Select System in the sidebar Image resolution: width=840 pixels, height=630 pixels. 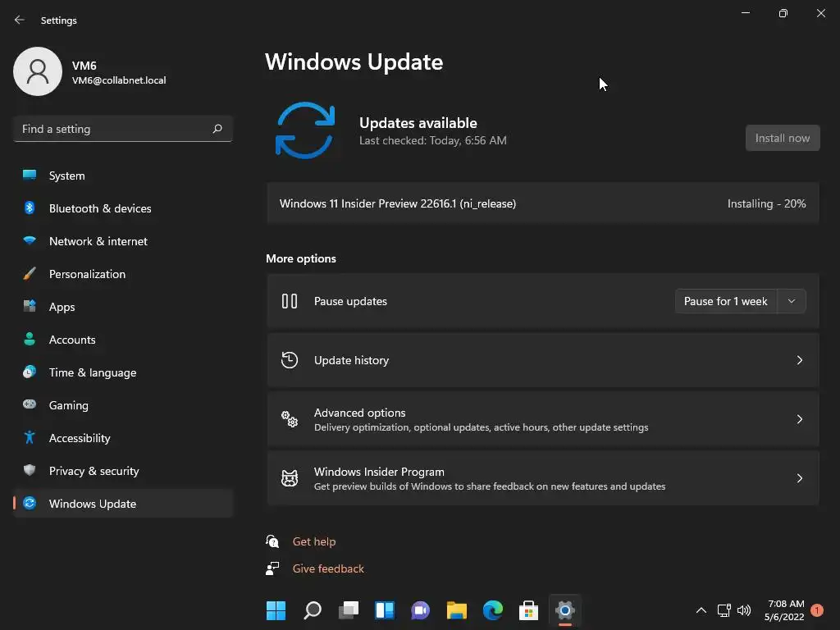[123, 176]
